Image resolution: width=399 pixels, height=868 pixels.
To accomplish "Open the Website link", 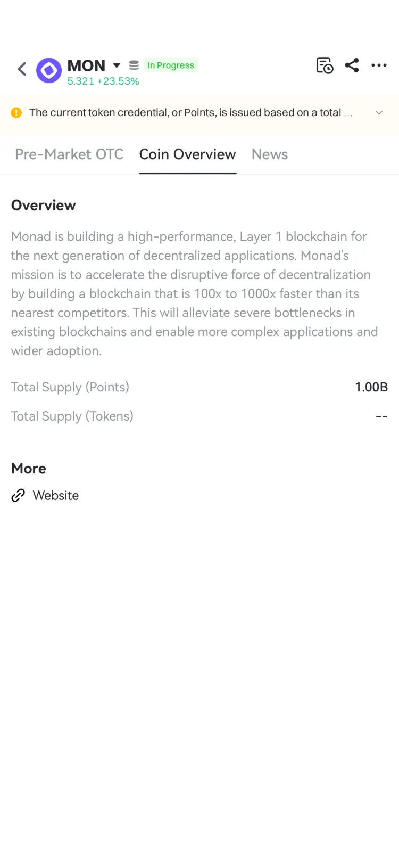I will tap(56, 496).
